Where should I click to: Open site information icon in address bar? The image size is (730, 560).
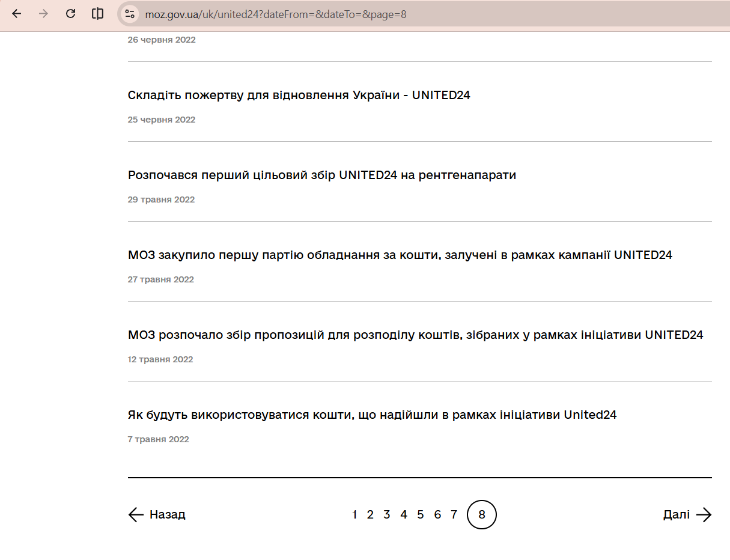click(x=130, y=14)
